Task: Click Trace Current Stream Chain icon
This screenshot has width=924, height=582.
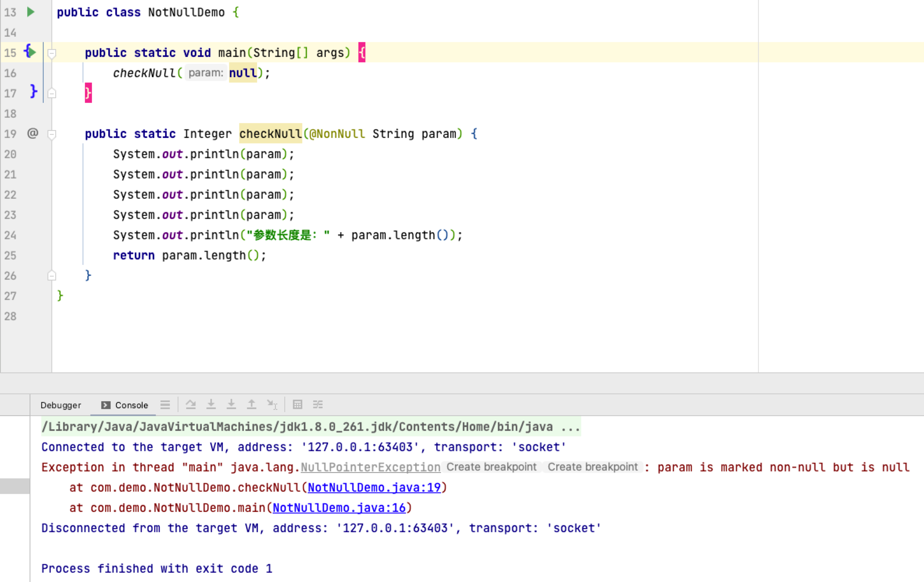Action: pyautogui.click(x=318, y=405)
